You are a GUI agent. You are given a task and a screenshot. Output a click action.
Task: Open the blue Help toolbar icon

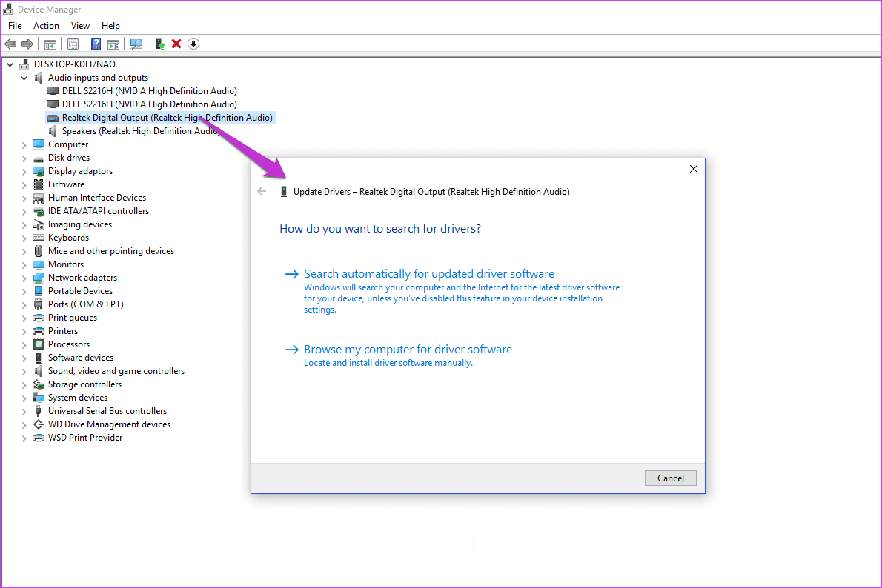tap(96, 44)
